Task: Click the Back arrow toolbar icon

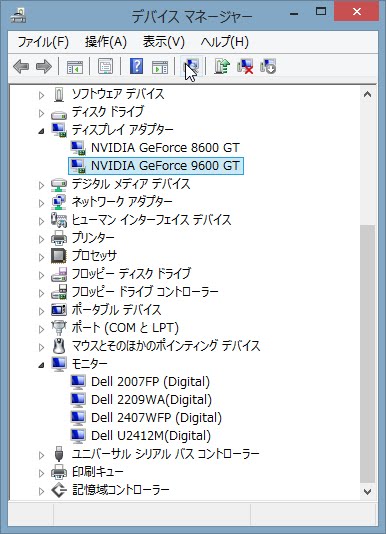Action: (21, 66)
